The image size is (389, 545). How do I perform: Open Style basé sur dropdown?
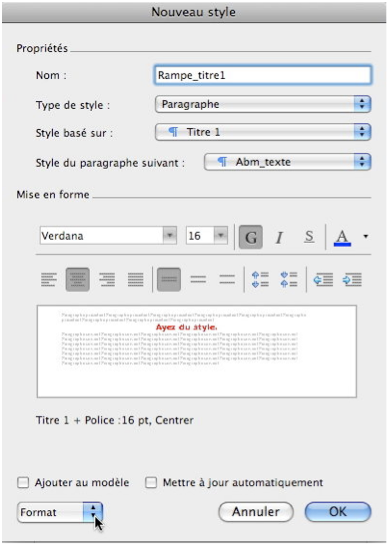pyautogui.click(x=263, y=132)
